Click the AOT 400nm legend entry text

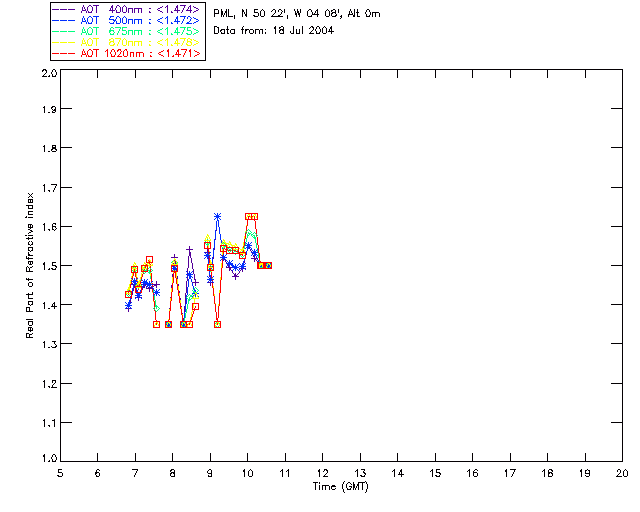click(140, 9)
